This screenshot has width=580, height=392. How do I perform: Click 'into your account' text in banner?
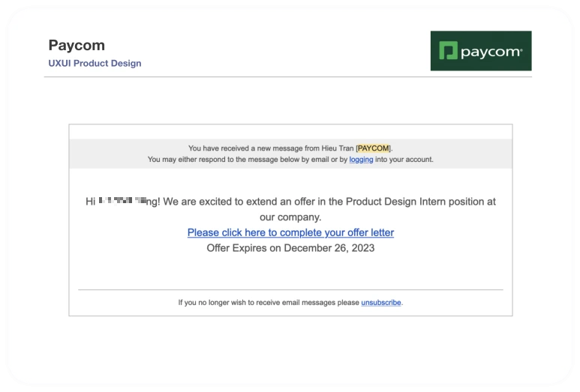(404, 159)
